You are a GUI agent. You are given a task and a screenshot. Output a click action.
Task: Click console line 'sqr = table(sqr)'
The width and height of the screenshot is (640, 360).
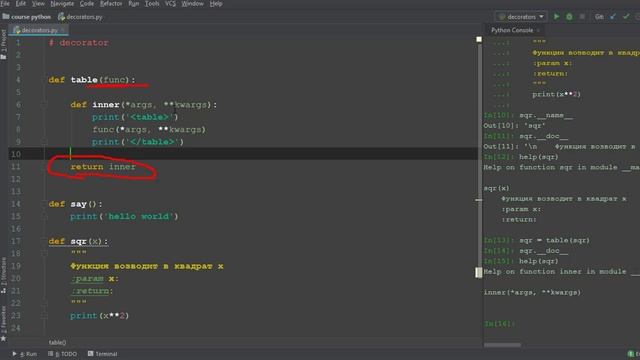(x=554, y=240)
